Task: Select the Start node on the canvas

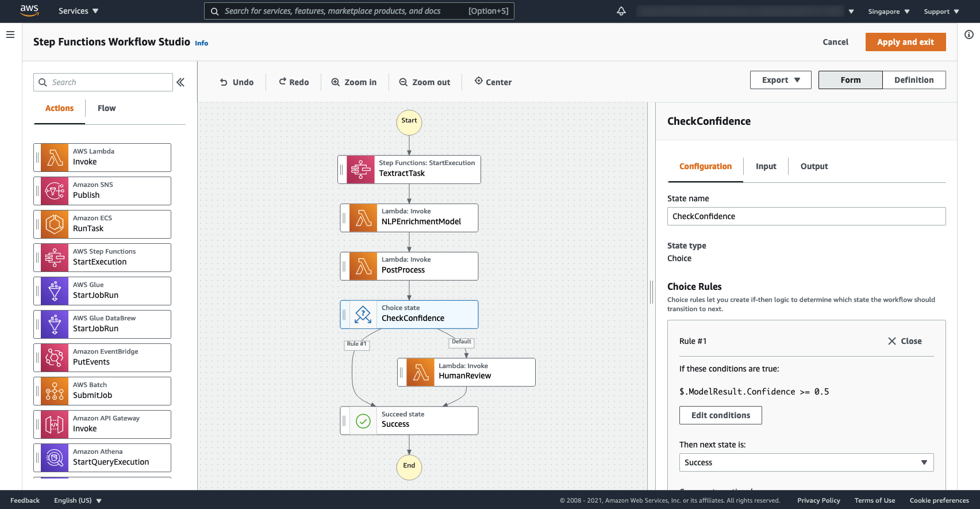Action: click(x=409, y=122)
